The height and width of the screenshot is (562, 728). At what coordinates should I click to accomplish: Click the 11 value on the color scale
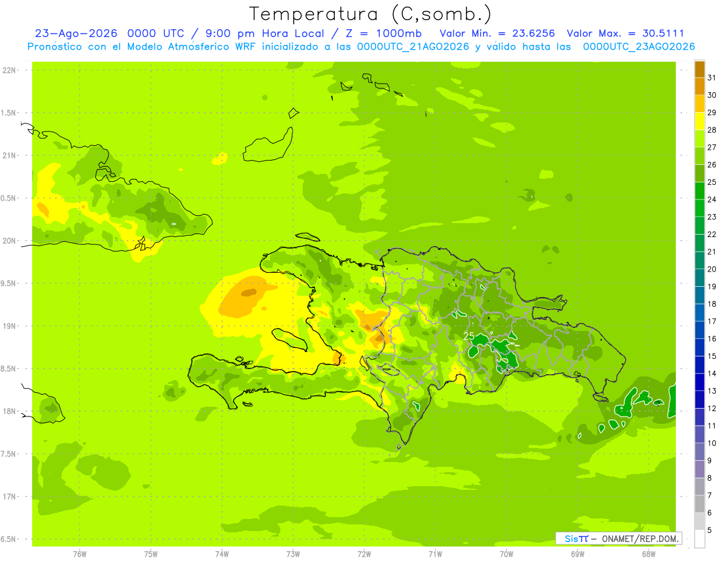point(712,426)
